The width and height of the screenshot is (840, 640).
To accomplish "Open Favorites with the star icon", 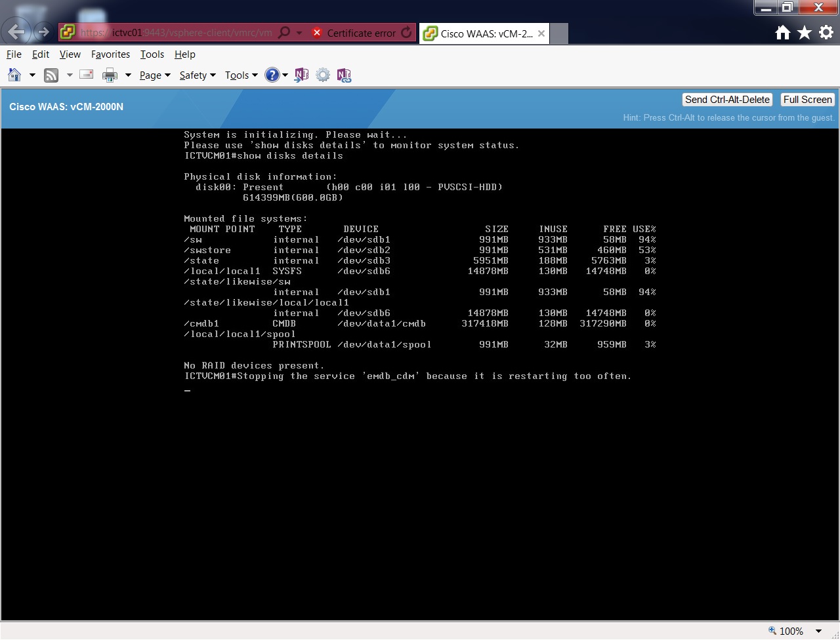I will tap(805, 32).
